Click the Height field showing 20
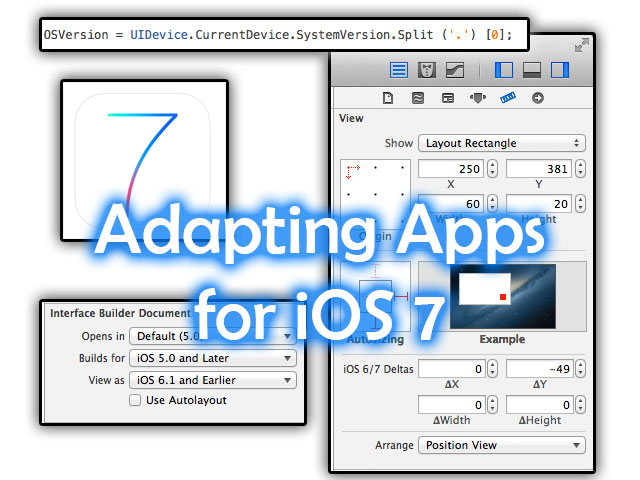 click(x=540, y=203)
